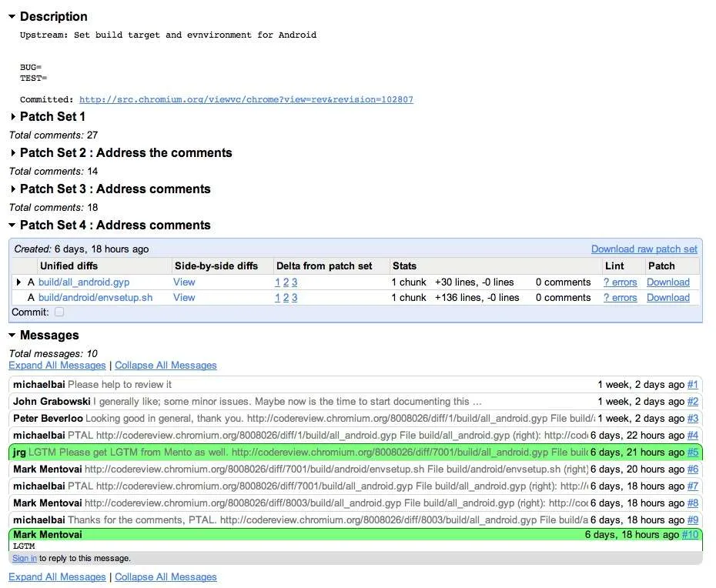Viewport: 716px width, 588px height.
Task: Open the Committed revision 102807 link
Action: tap(246, 99)
